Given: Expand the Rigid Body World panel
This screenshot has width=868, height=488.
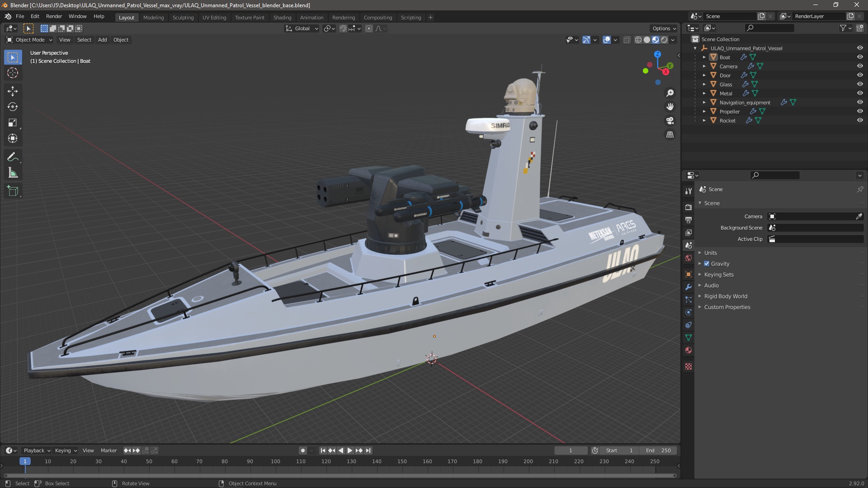Looking at the screenshot, I should (x=725, y=296).
